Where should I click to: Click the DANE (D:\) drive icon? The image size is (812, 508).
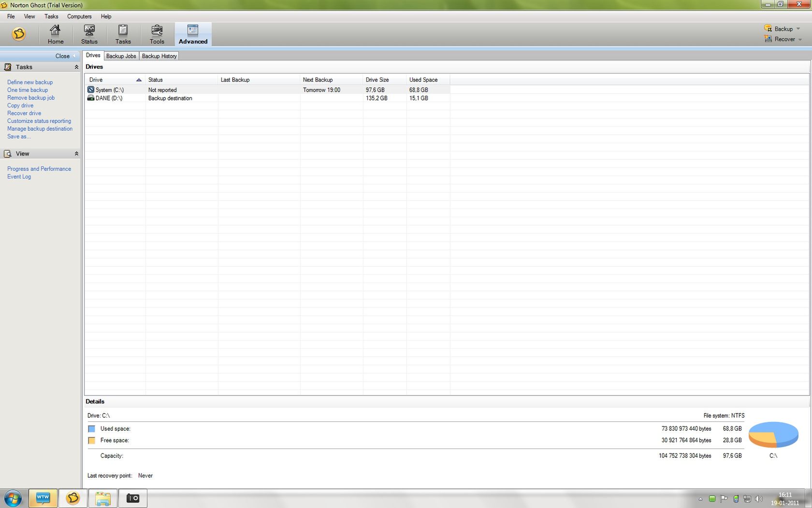coord(90,98)
